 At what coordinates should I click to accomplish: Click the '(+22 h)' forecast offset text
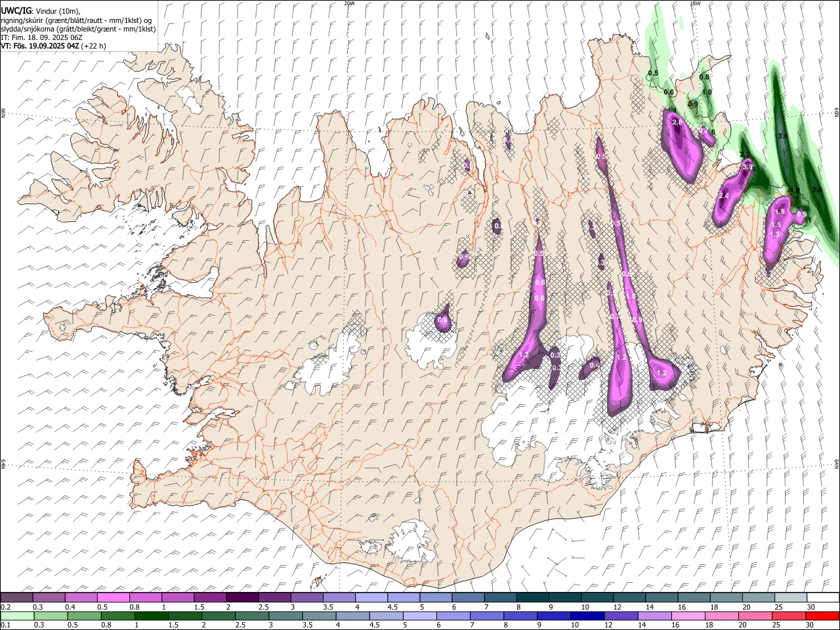(94, 46)
